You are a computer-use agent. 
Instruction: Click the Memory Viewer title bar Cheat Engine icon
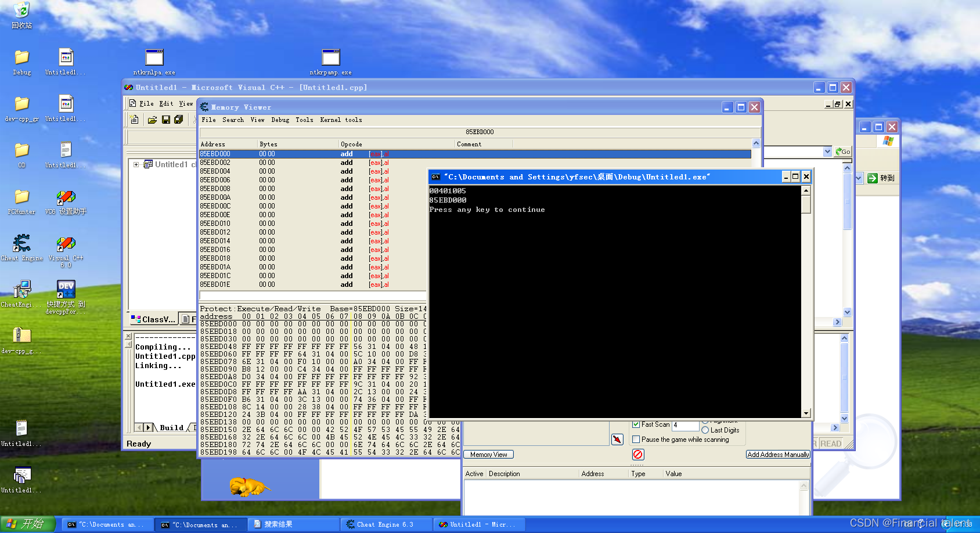pos(204,107)
